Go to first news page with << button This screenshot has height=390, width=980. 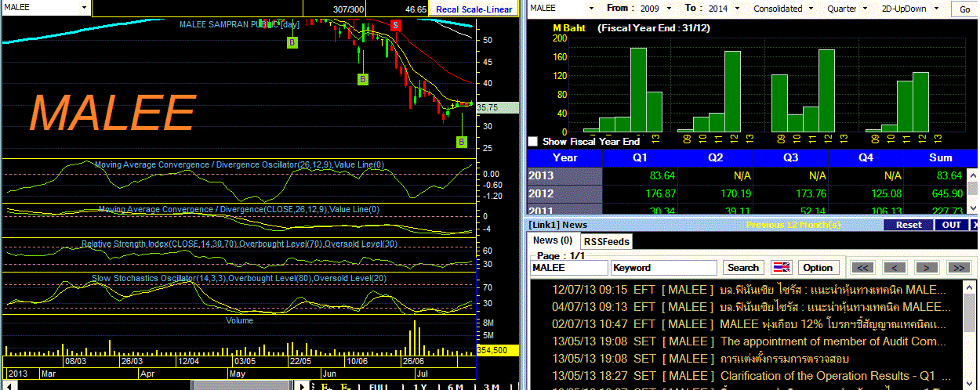(x=863, y=267)
